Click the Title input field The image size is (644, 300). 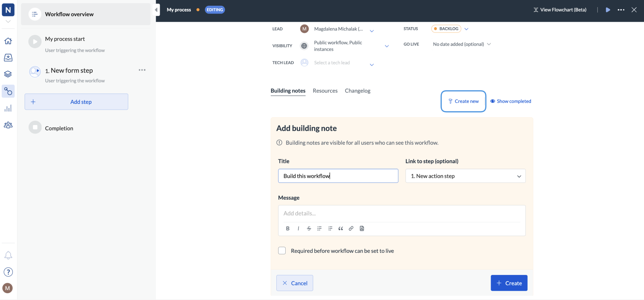[338, 176]
